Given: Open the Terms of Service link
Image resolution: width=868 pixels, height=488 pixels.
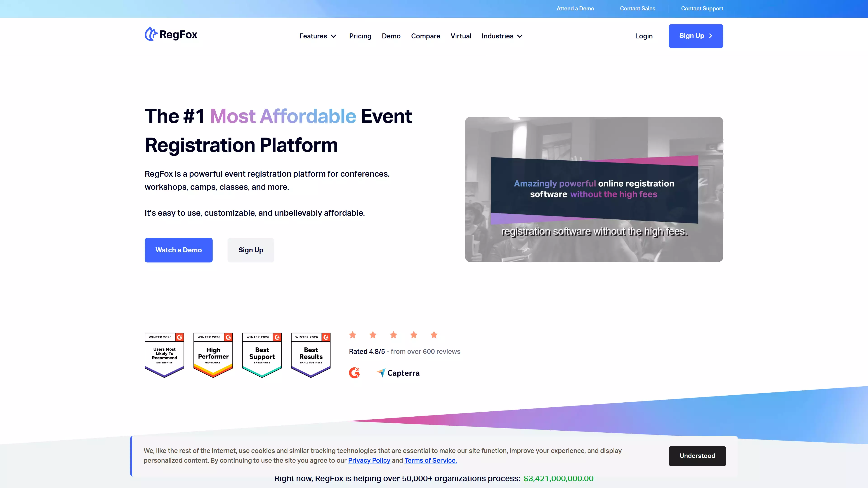Looking at the screenshot, I should (431, 460).
